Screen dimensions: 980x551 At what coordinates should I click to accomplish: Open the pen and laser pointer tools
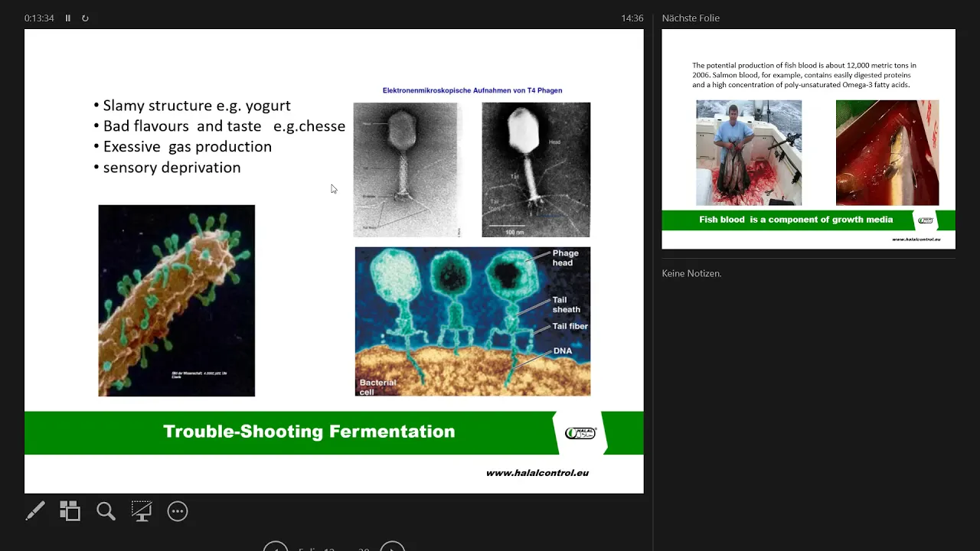[35, 511]
